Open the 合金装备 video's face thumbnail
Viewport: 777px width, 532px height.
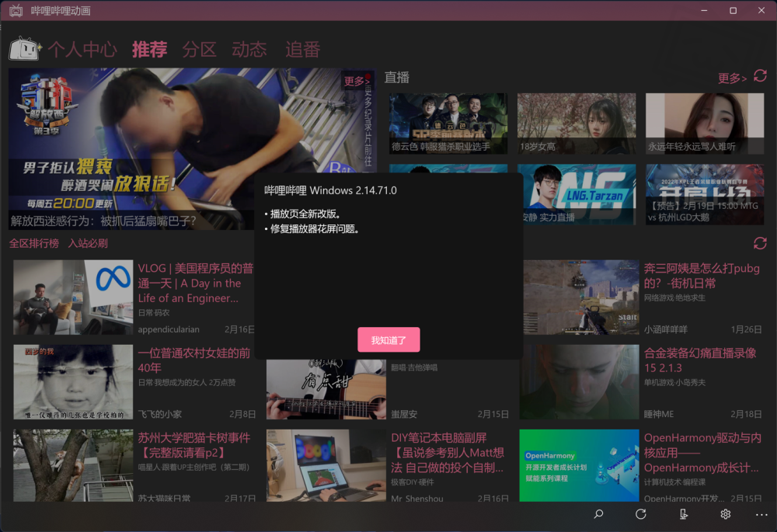[x=580, y=382]
